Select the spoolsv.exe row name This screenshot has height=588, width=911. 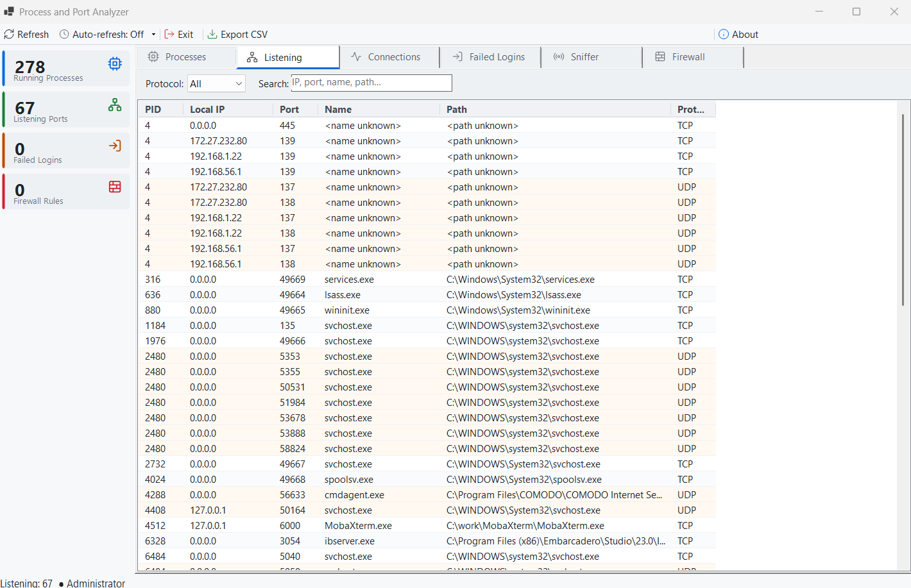(x=349, y=480)
